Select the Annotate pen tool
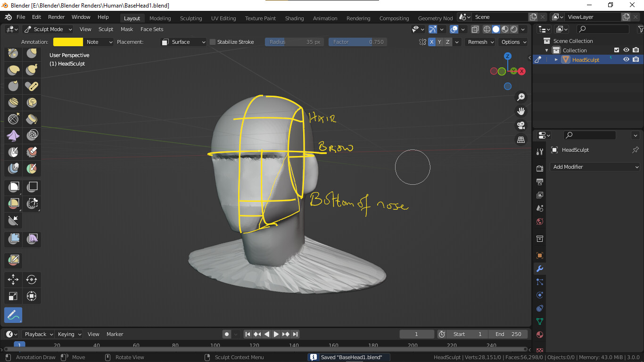Image resolution: width=644 pixels, height=362 pixels. [x=13, y=315]
